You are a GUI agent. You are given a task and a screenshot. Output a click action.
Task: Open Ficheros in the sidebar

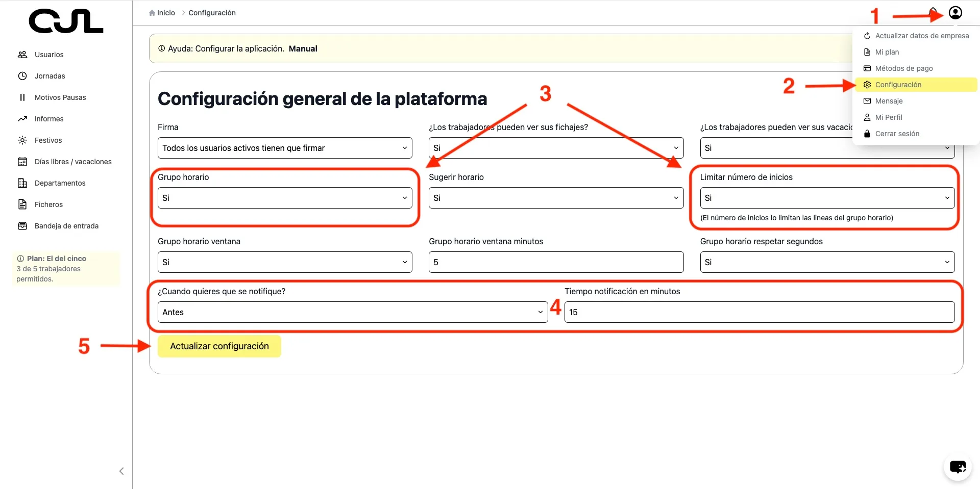coord(49,204)
